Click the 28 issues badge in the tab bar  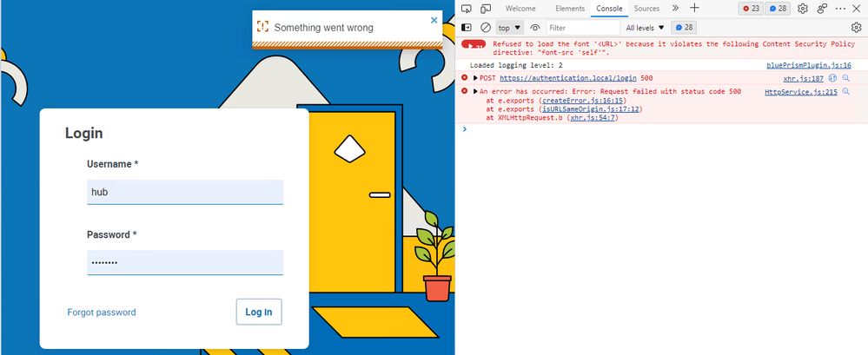coord(779,9)
